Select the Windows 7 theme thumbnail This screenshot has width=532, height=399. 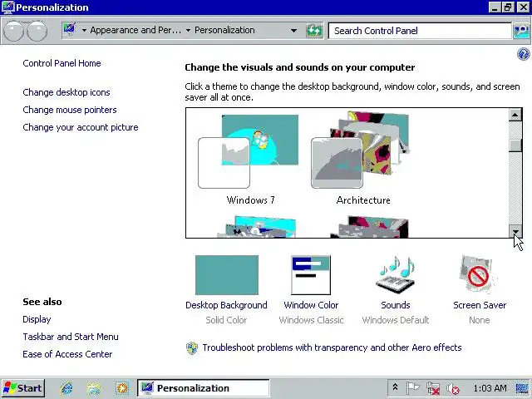pyautogui.click(x=249, y=151)
